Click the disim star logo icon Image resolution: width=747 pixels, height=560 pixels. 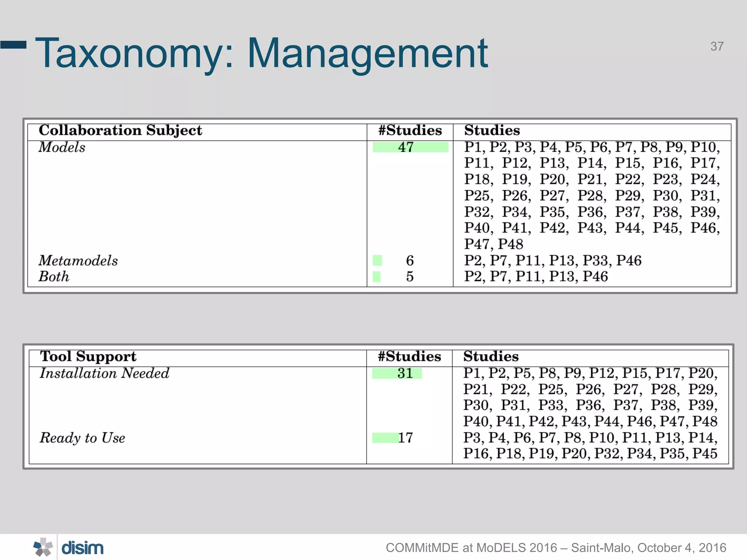pos(43,547)
